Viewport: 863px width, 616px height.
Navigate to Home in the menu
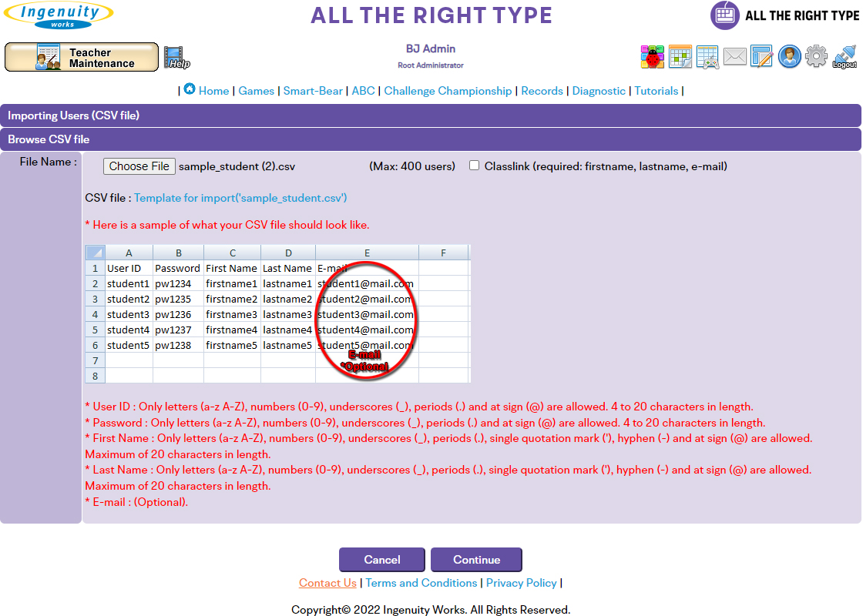(213, 91)
